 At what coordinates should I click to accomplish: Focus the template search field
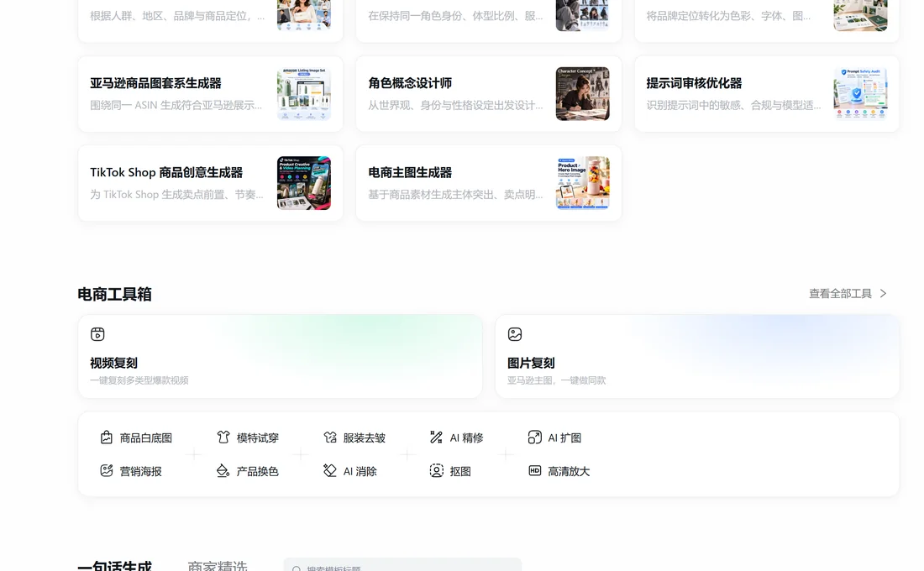click(x=402, y=564)
